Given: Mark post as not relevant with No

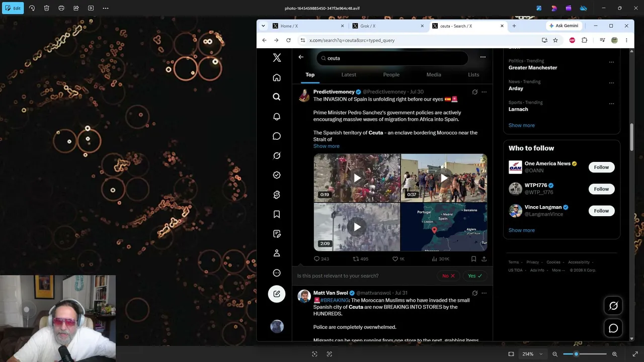Looking at the screenshot, I should (448, 276).
